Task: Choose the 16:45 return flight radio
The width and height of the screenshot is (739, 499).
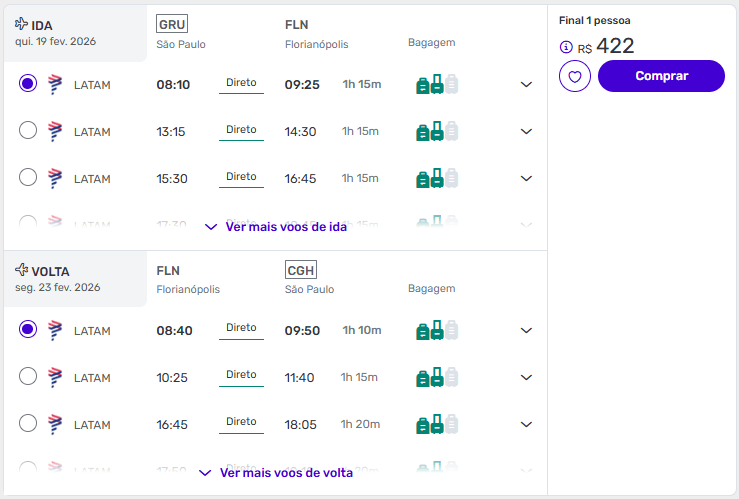Action: pyautogui.click(x=28, y=423)
